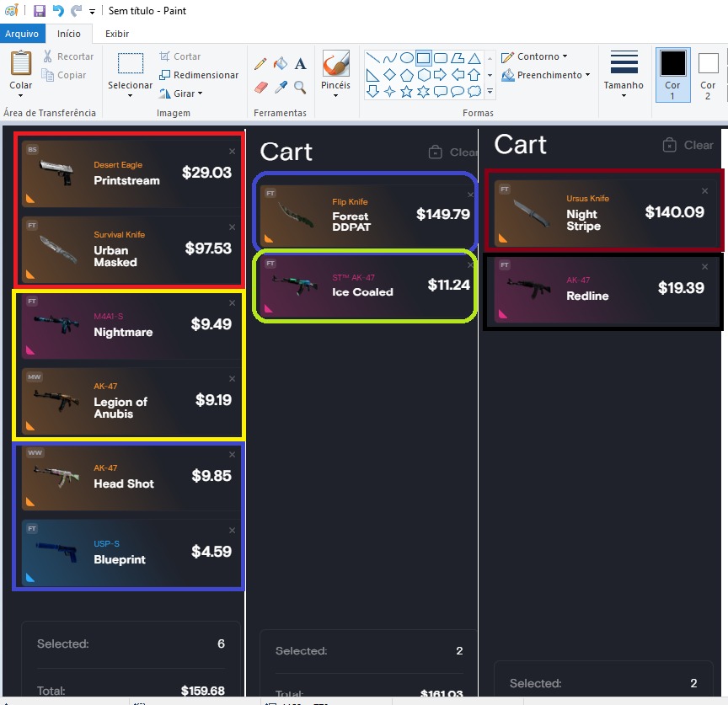Click the Magnifier zoom tool
The width and height of the screenshot is (728, 705).
[301, 87]
